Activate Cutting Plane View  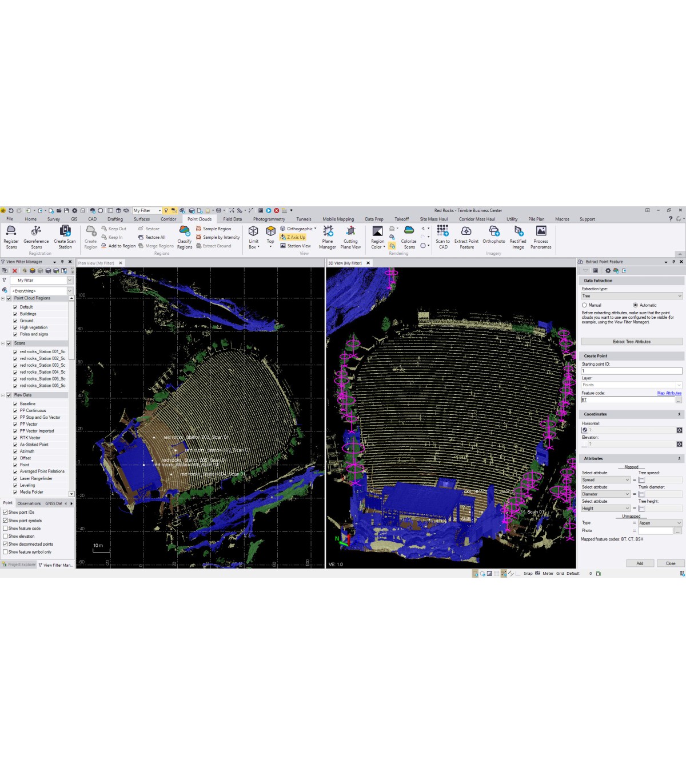350,237
